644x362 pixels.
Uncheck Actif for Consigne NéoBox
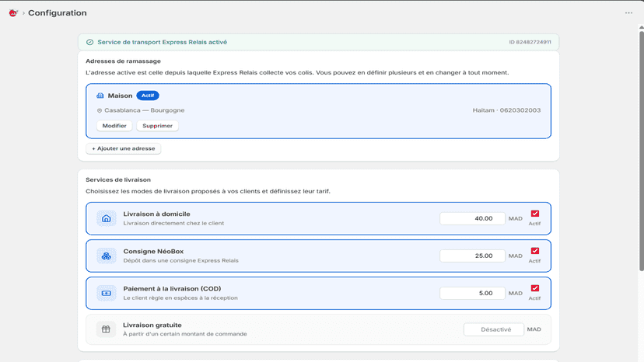click(535, 251)
